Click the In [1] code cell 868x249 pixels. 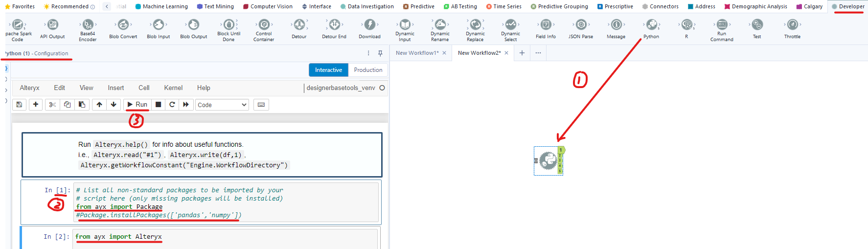click(226, 202)
